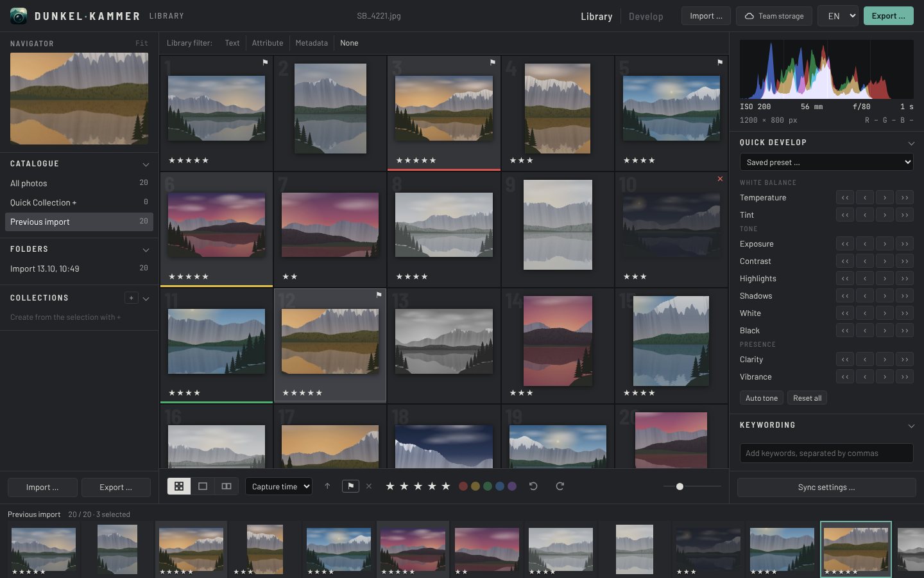Toggle the reject mark on photo 10
The width and height of the screenshot is (924, 578).
click(x=720, y=179)
